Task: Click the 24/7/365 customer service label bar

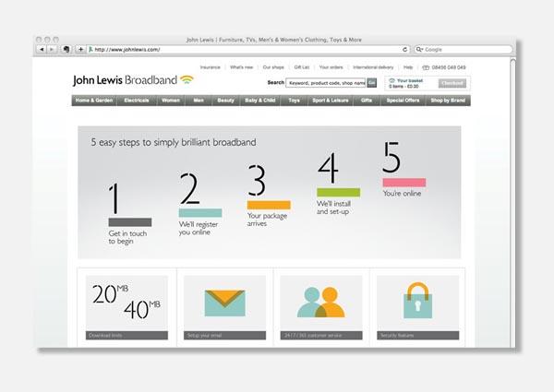Action: coord(321,335)
